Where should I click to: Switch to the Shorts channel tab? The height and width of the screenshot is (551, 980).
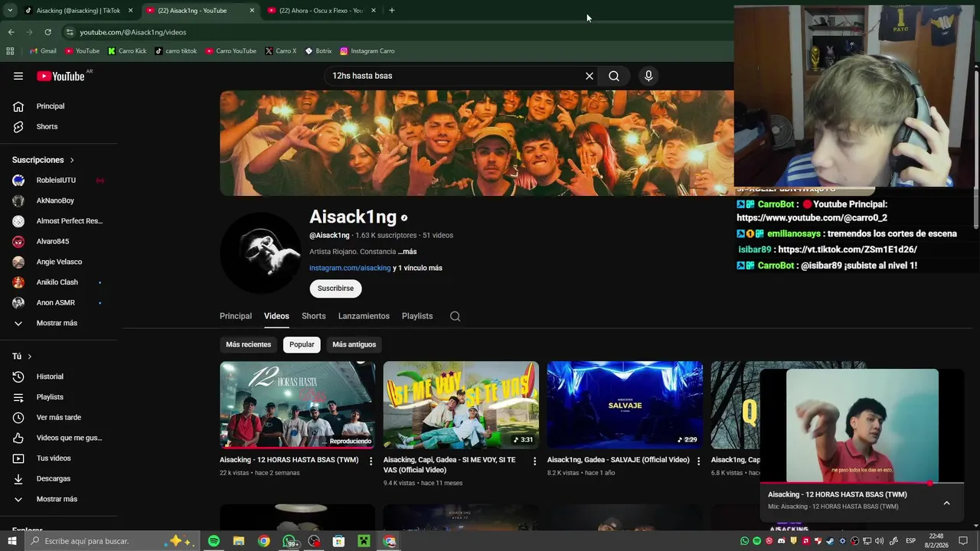click(313, 316)
